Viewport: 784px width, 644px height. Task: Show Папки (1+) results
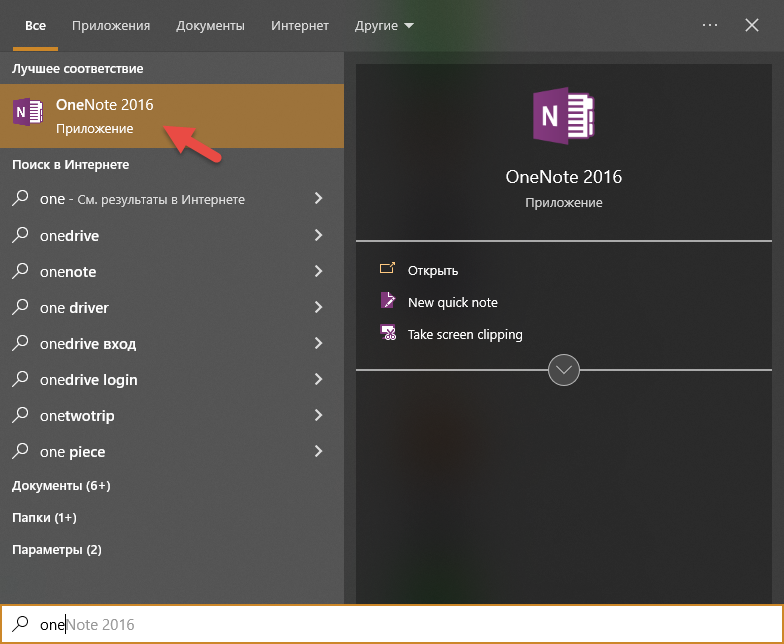coord(44,518)
